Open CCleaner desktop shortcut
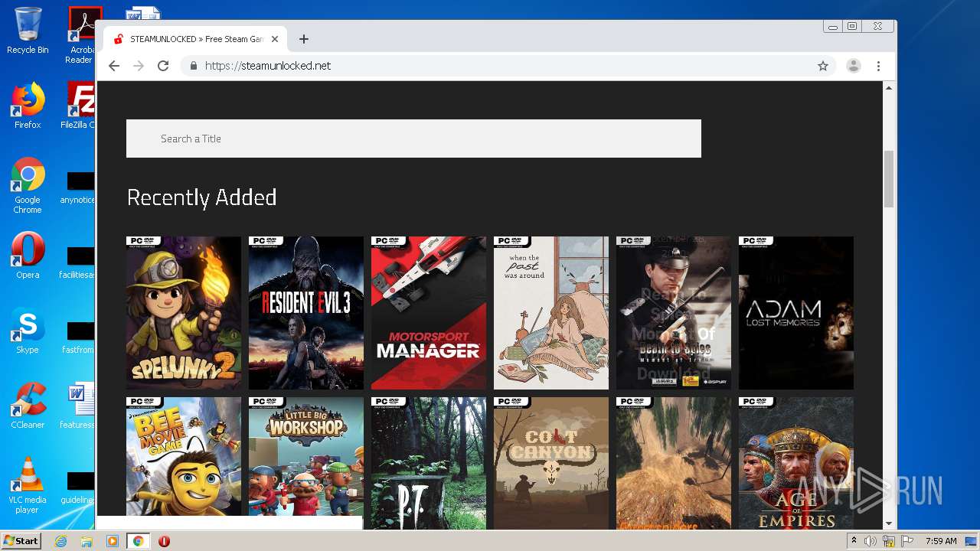Image resolution: width=980 pixels, height=551 pixels. coord(28,406)
